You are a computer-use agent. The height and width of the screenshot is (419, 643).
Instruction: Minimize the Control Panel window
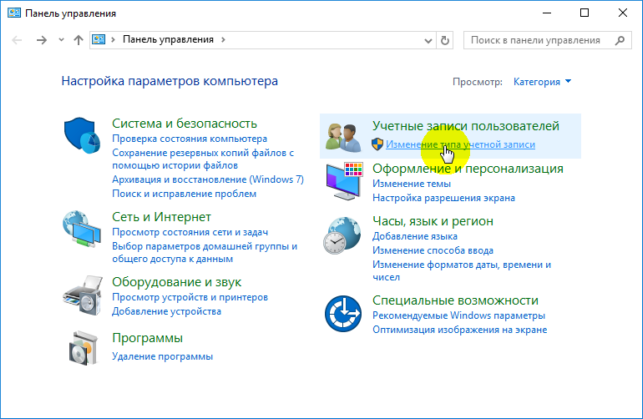pos(547,13)
